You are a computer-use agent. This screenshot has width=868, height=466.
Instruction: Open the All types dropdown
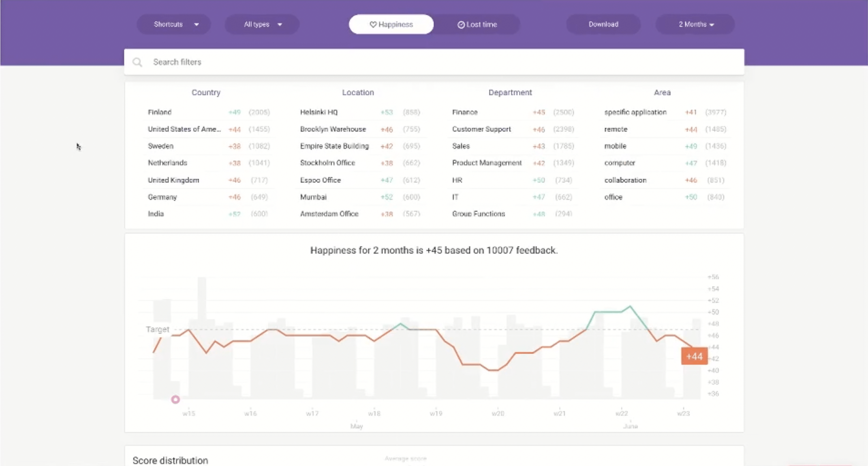pyautogui.click(x=262, y=24)
